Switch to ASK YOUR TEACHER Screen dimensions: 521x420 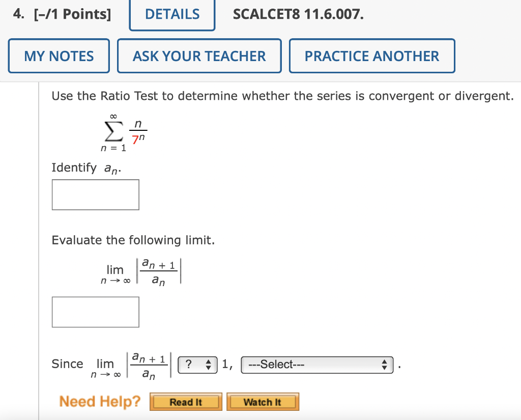199,55
